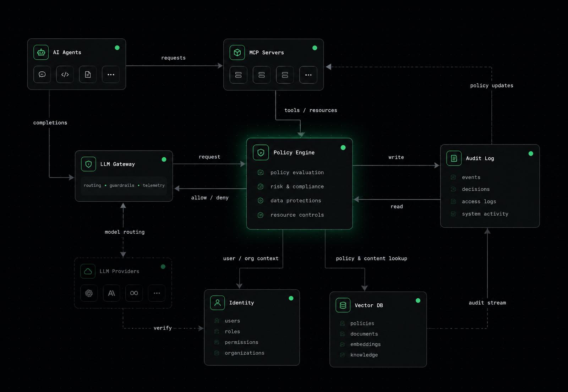Click the AI Agents robot icon
Viewport: 568px width, 392px height.
tap(41, 52)
